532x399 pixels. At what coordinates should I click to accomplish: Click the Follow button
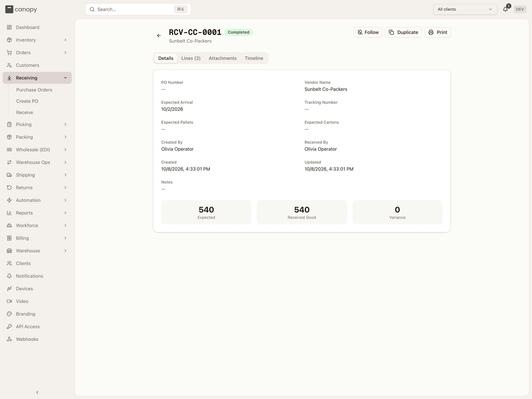pos(368,32)
